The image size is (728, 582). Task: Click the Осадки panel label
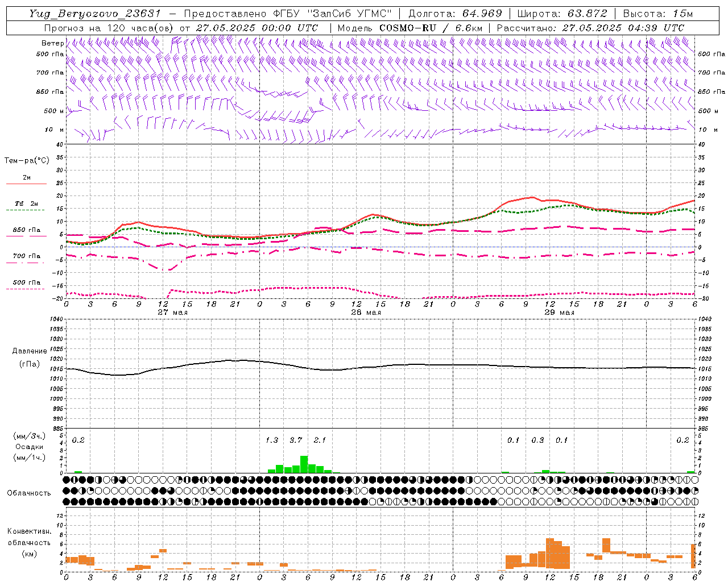29,447
